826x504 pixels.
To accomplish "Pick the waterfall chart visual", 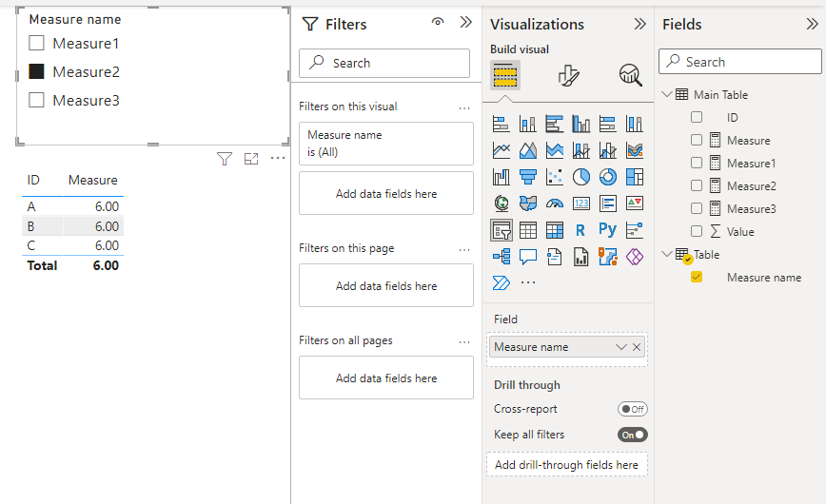I will (x=501, y=177).
